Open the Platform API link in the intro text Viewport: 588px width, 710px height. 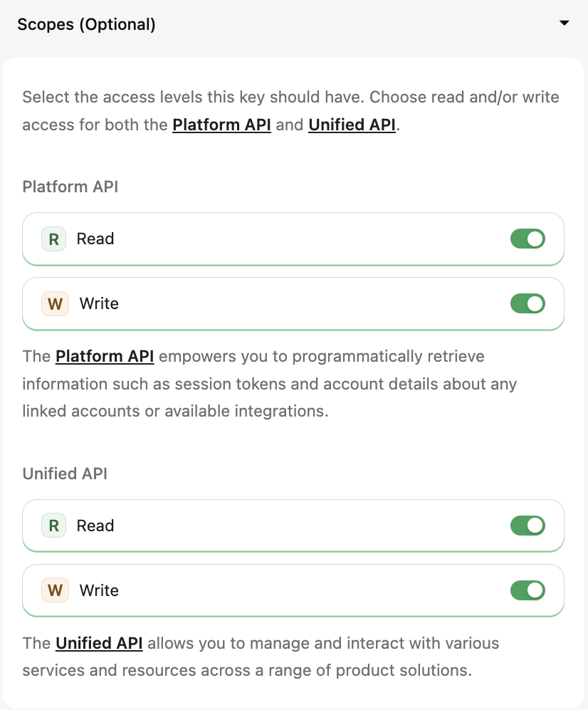point(221,125)
